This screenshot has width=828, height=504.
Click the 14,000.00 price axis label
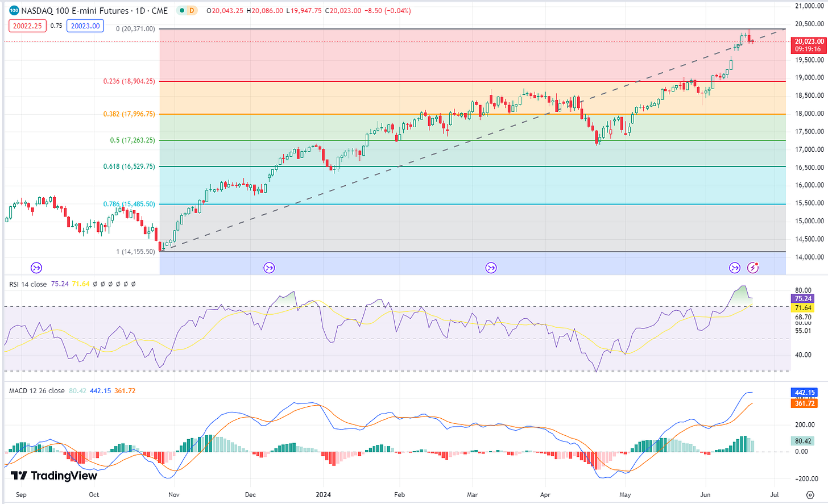[x=809, y=257]
